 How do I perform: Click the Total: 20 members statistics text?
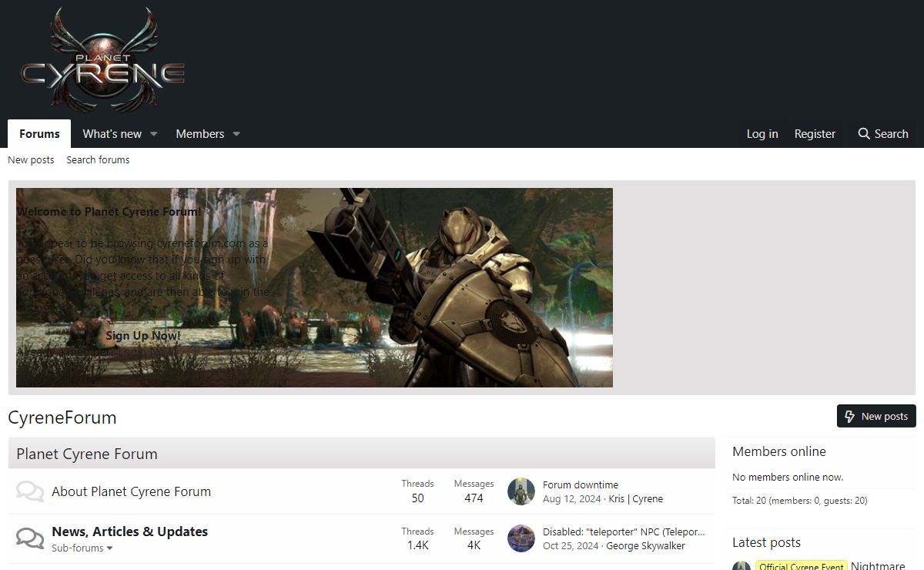point(800,501)
